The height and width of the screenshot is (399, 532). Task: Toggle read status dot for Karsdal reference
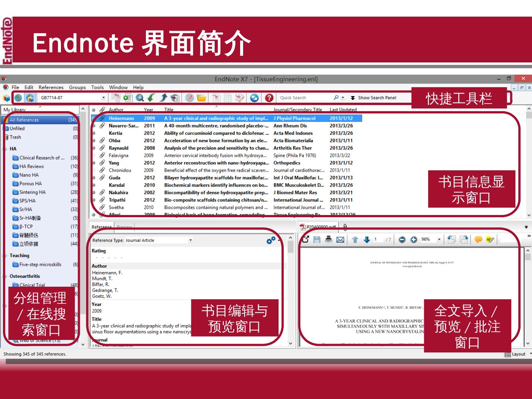tap(93, 185)
